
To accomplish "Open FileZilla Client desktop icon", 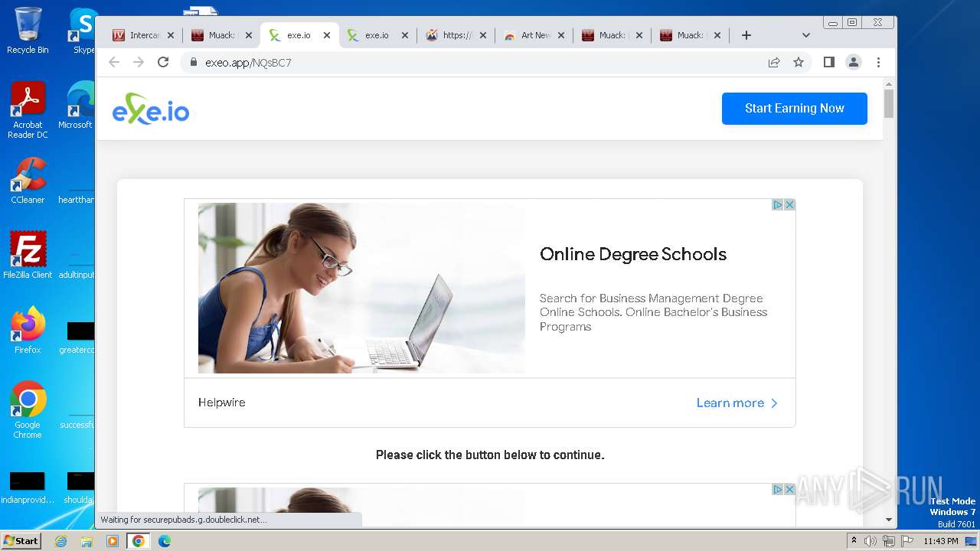I will point(28,256).
